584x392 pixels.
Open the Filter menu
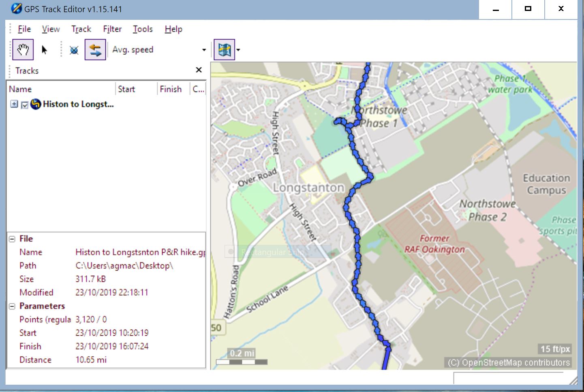112,29
